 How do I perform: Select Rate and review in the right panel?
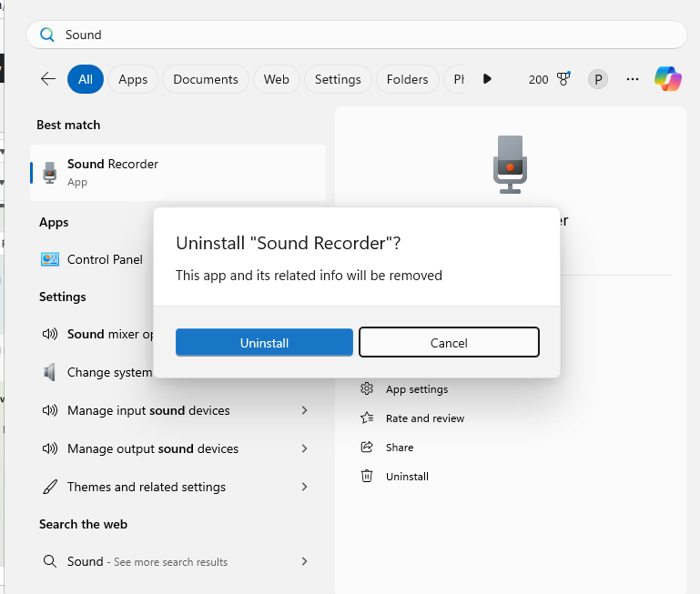[424, 418]
